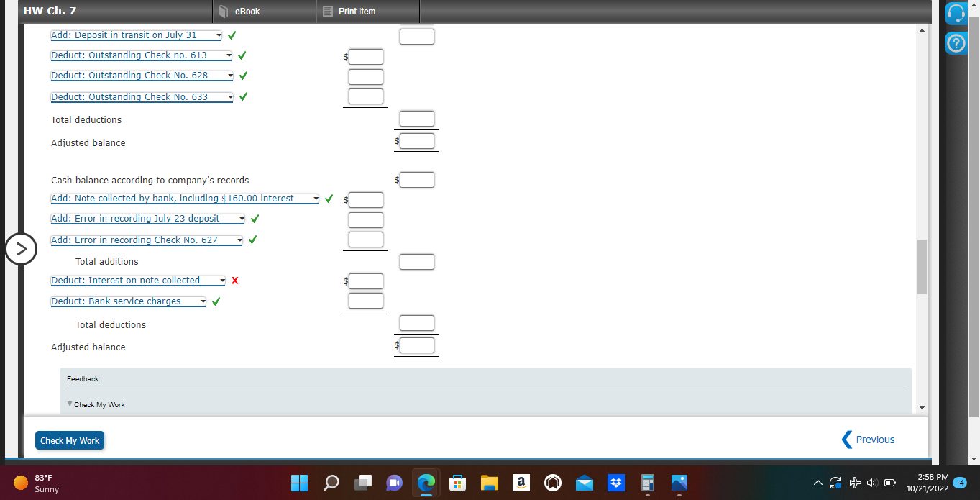
Task: Open 'Deduct: Outstanding Check No. 628' dropdown
Action: pyautogui.click(x=142, y=76)
